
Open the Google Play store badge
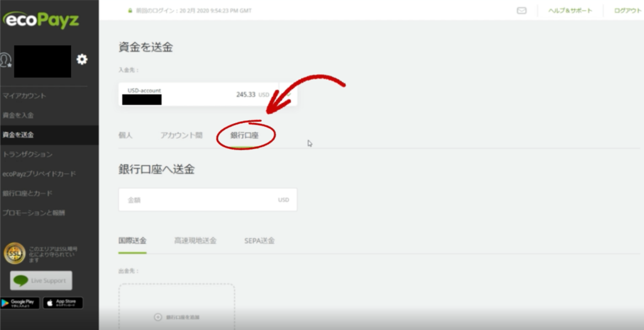[x=20, y=303]
